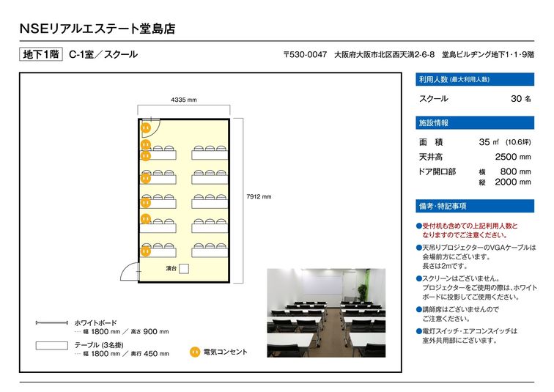Screen dimensions: 554x392
Task: Click the boxed 地下1階 floor label
Action: [41, 54]
